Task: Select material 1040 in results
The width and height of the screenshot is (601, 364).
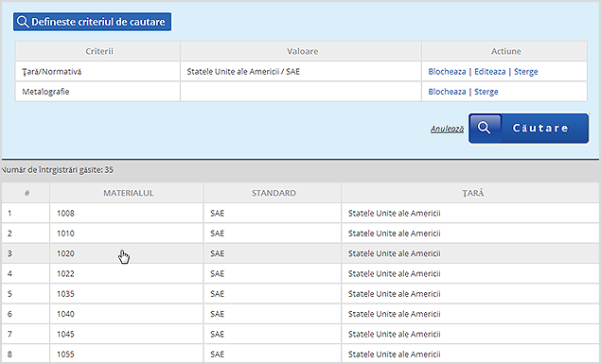Action: click(x=65, y=314)
